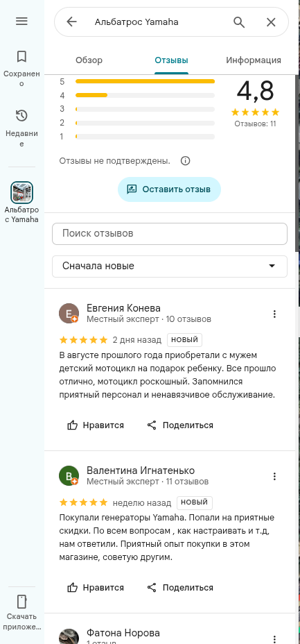This screenshot has width=300, height=644.
Task: Click the НОВЫЙ badge on Евгения Конева review
Action: 184,340
